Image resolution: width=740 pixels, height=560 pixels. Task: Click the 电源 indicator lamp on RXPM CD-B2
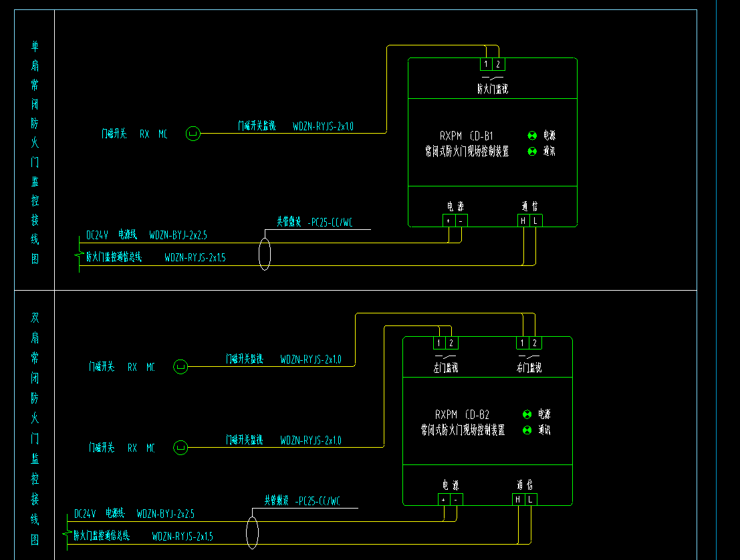coord(527,414)
